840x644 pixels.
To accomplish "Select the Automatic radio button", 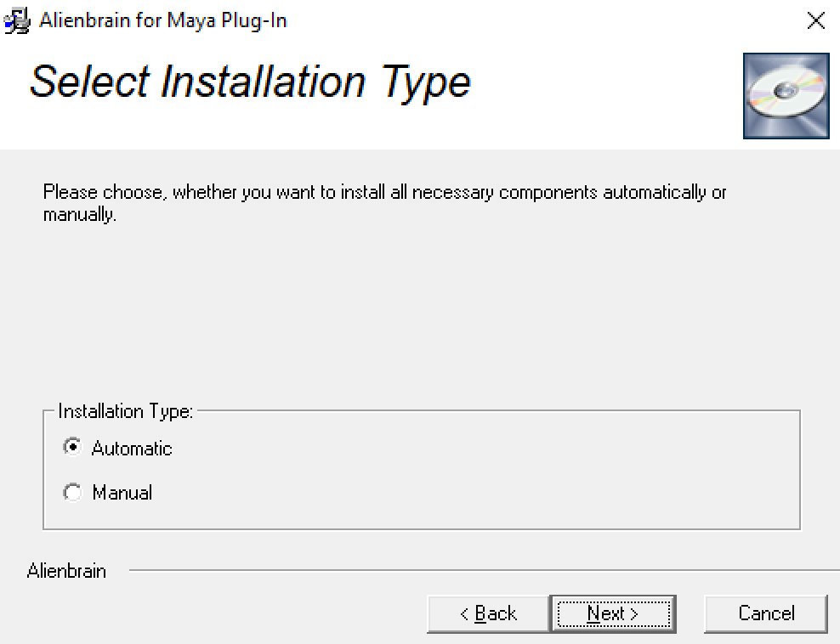I will point(73,448).
